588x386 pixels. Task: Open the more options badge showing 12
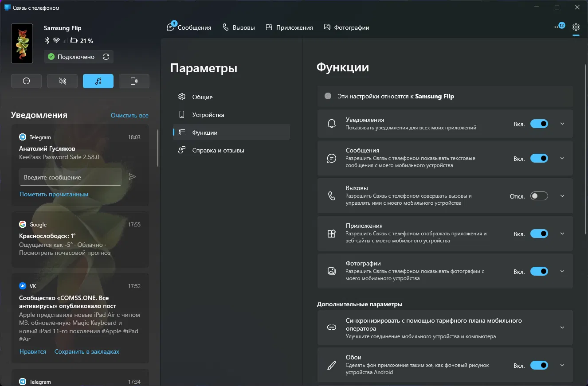point(559,27)
